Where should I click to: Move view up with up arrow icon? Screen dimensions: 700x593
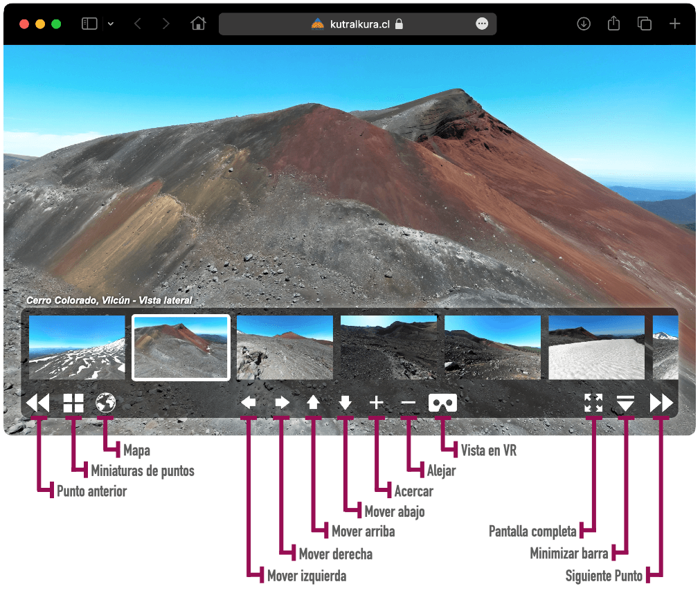[x=313, y=403]
